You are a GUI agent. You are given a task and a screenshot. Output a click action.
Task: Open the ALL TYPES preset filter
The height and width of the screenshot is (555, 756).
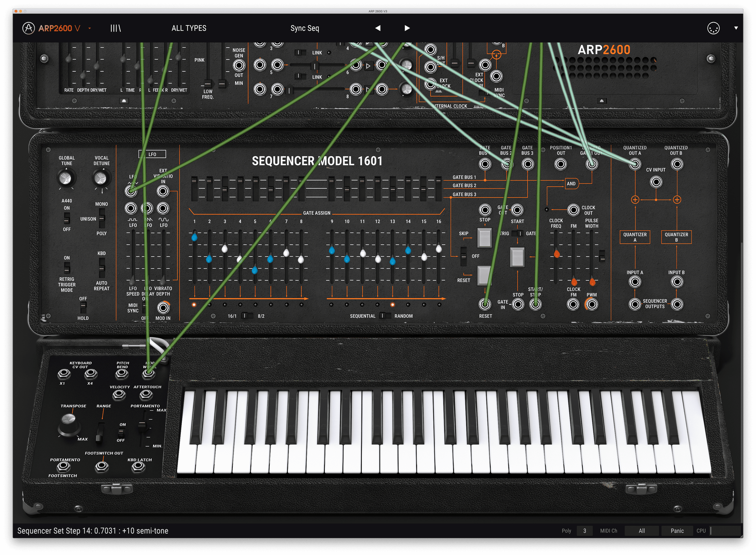[189, 28]
